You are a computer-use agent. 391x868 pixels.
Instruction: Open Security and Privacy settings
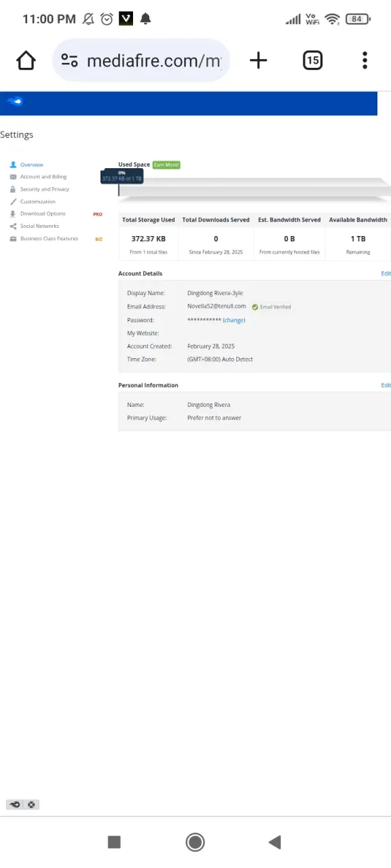[x=45, y=189]
